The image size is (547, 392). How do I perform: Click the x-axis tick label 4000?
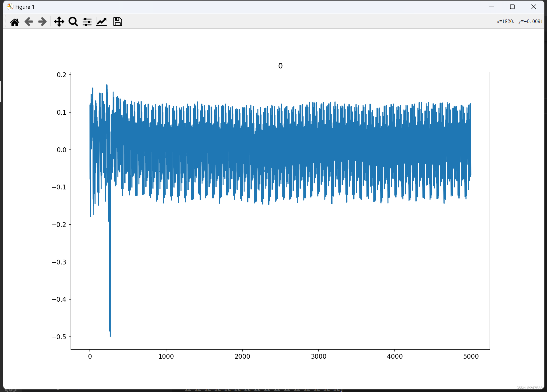click(395, 356)
